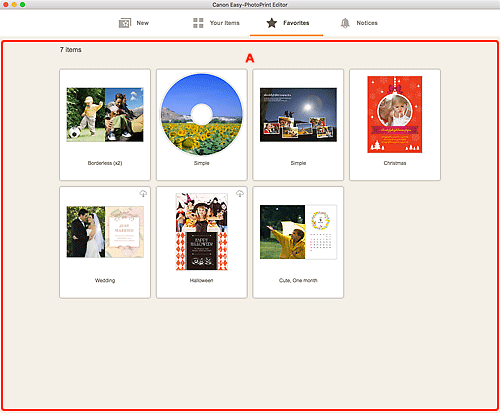Open the Wedding card thumbnail
This screenshot has width=500, height=413.
pyautogui.click(x=105, y=232)
